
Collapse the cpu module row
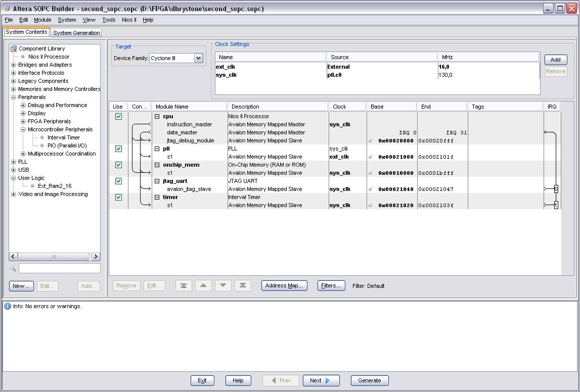157,117
